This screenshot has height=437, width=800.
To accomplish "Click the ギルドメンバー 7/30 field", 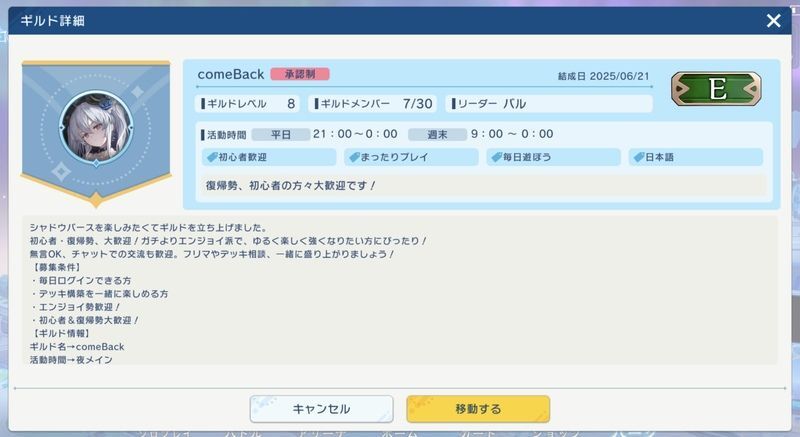I will [x=376, y=103].
